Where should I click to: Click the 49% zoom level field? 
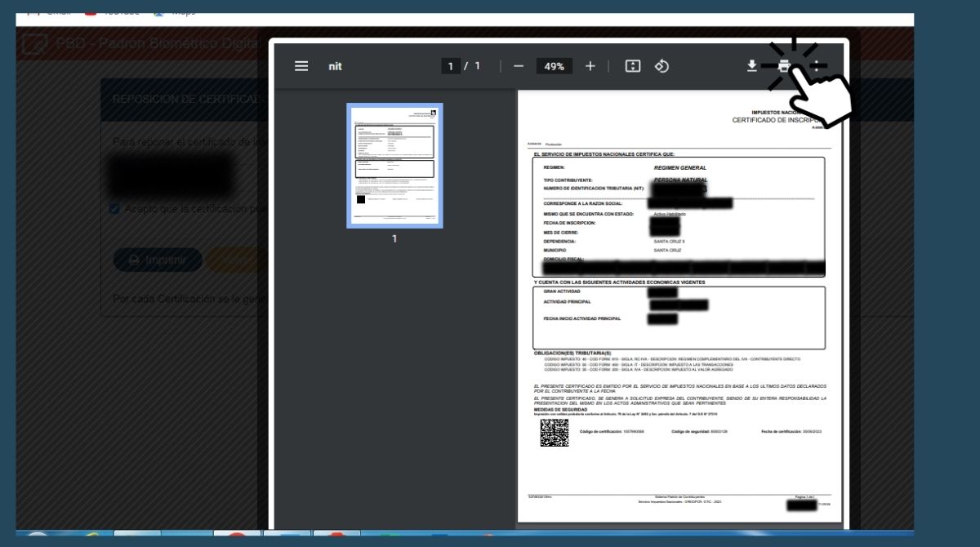pos(555,66)
